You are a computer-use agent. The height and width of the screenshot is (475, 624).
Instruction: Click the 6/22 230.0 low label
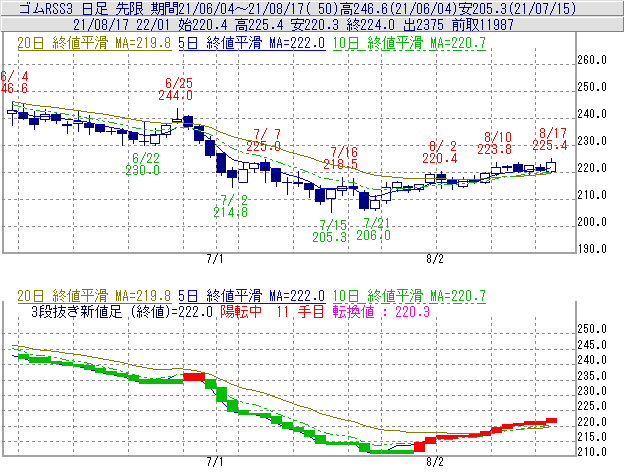[x=142, y=164]
